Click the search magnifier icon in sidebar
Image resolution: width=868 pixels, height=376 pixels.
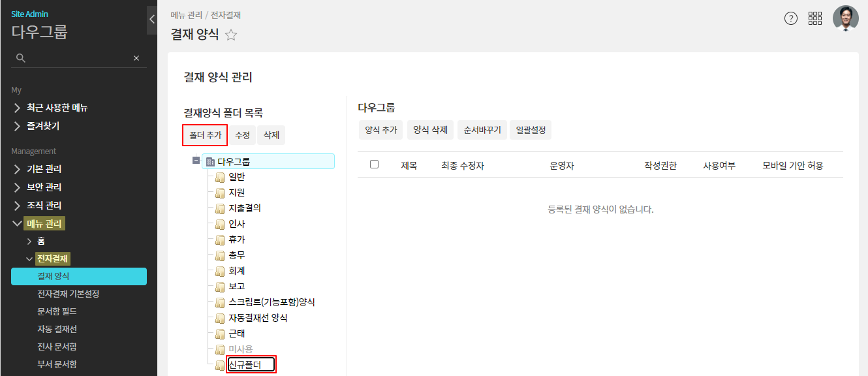[21, 58]
